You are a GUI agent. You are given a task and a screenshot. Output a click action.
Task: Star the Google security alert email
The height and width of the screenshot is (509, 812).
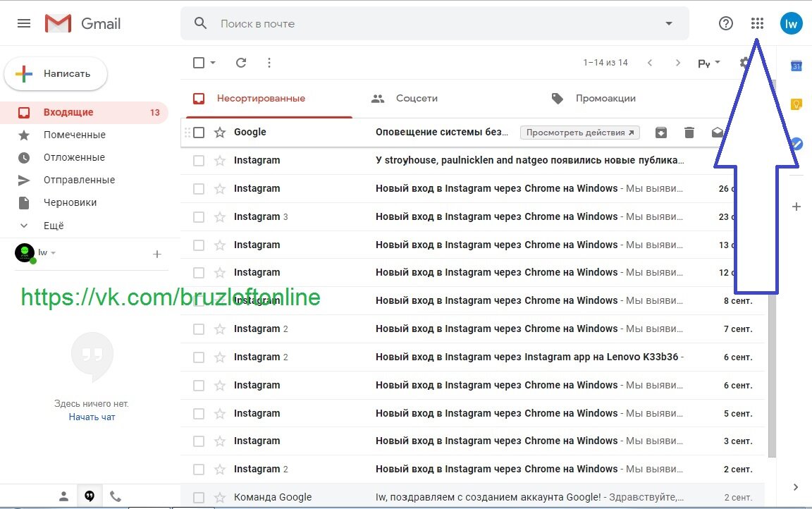[x=220, y=133]
